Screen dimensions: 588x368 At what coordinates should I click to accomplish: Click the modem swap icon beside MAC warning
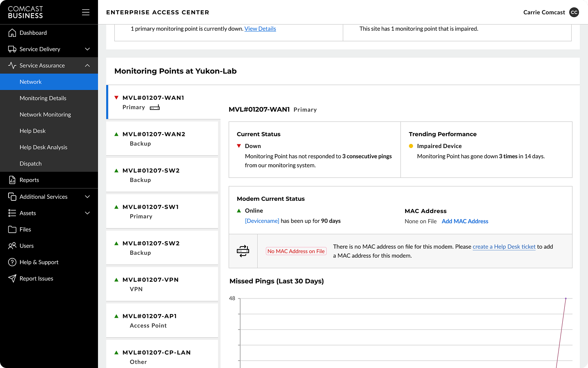click(x=243, y=251)
